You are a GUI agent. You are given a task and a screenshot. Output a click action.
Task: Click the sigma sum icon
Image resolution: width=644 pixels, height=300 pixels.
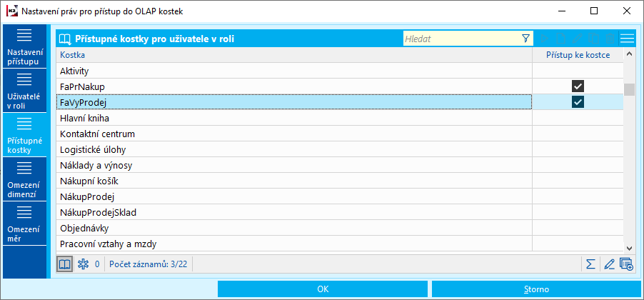(590, 264)
